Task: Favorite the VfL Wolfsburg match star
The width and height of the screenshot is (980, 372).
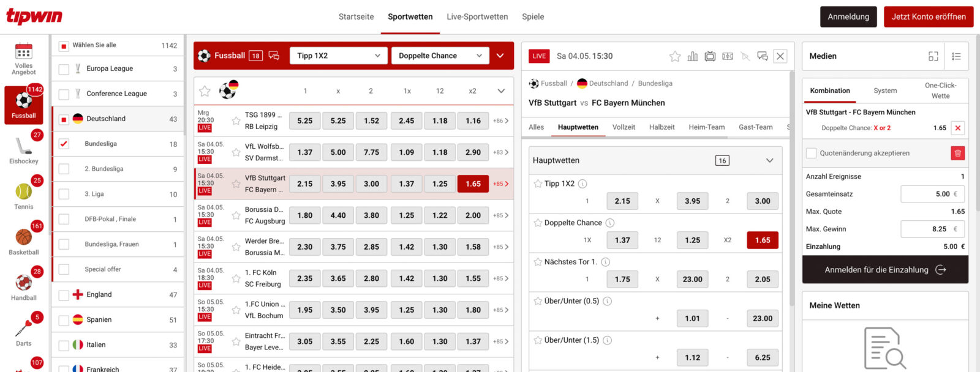Action: pos(236,152)
